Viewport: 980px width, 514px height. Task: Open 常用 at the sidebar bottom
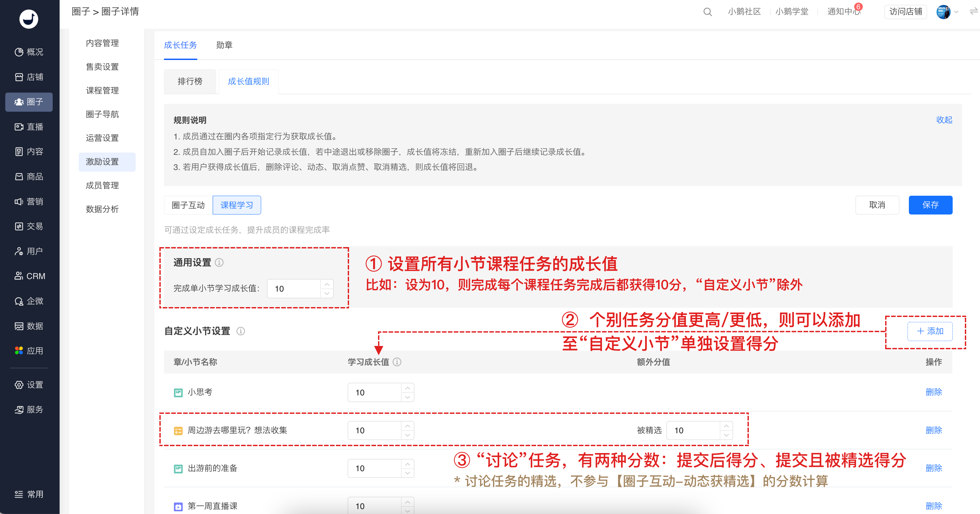click(29, 494)
